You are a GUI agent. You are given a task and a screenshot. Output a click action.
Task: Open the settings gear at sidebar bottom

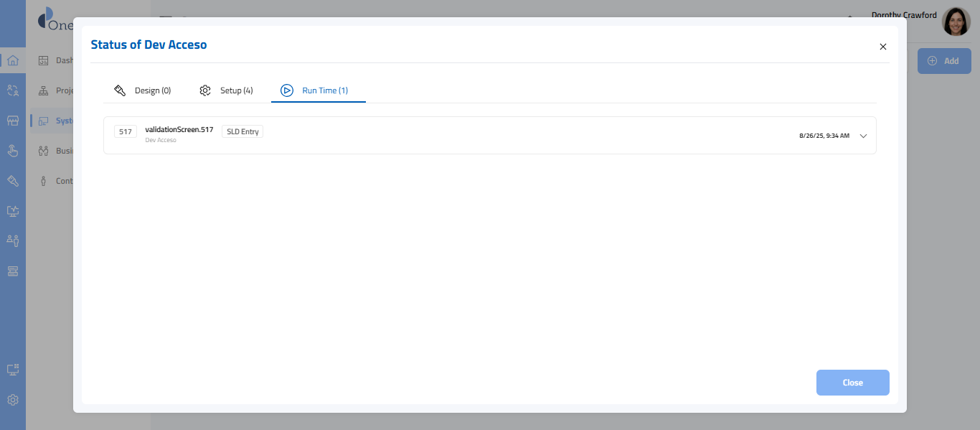(13, 400)
